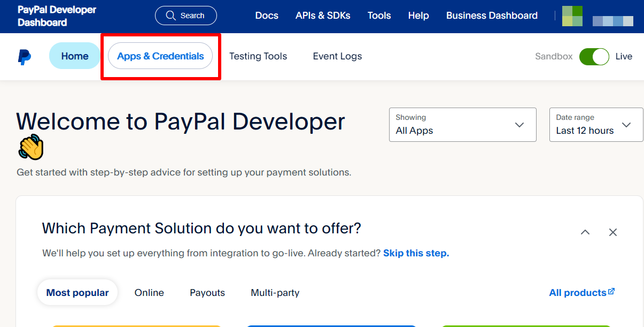Click the PayPal logo icon

(24, 57)
